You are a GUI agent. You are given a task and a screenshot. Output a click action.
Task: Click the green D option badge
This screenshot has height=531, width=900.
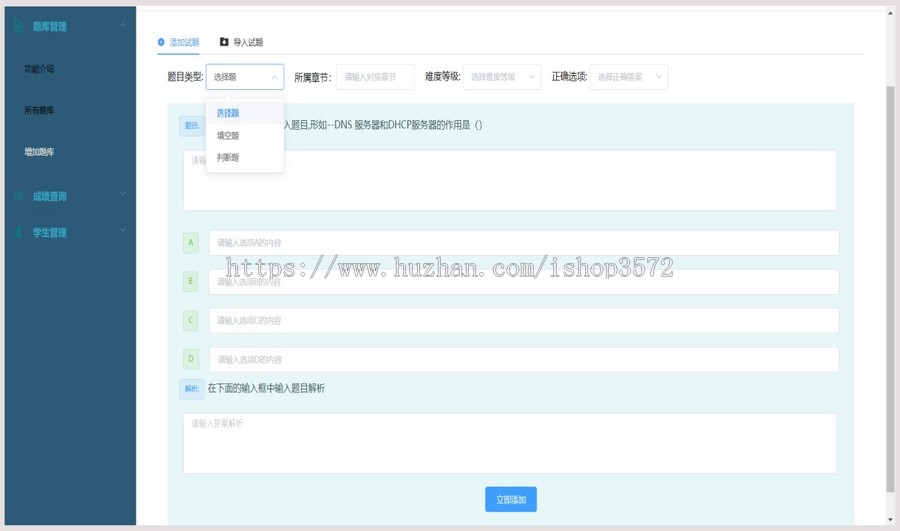pos(191,359)
